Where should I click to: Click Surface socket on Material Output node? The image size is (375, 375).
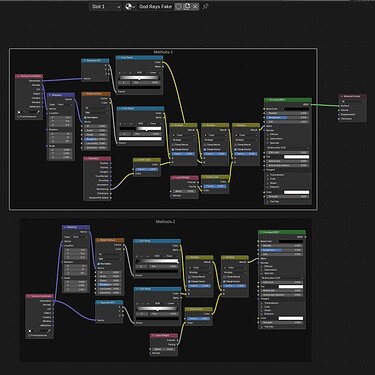pos(340,106)
